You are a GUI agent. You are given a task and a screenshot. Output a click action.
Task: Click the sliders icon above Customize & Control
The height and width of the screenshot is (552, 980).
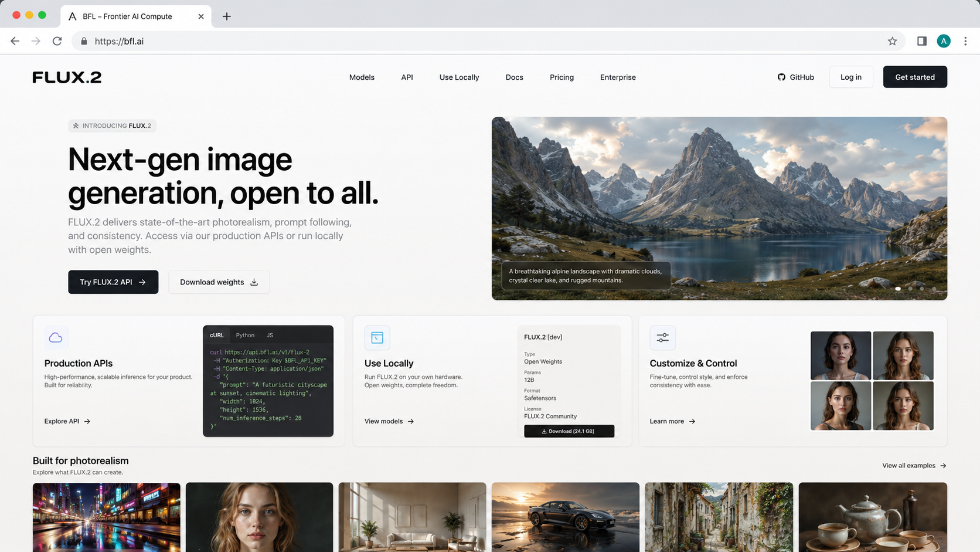point(662,337)
